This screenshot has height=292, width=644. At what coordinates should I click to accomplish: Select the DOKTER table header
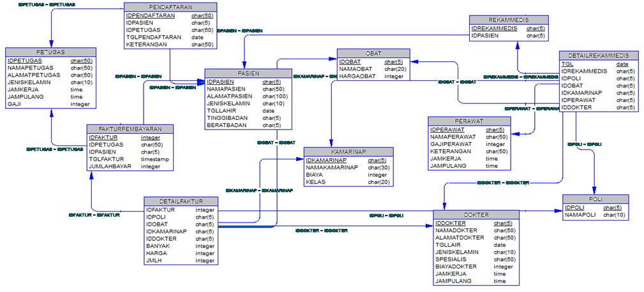476,214
